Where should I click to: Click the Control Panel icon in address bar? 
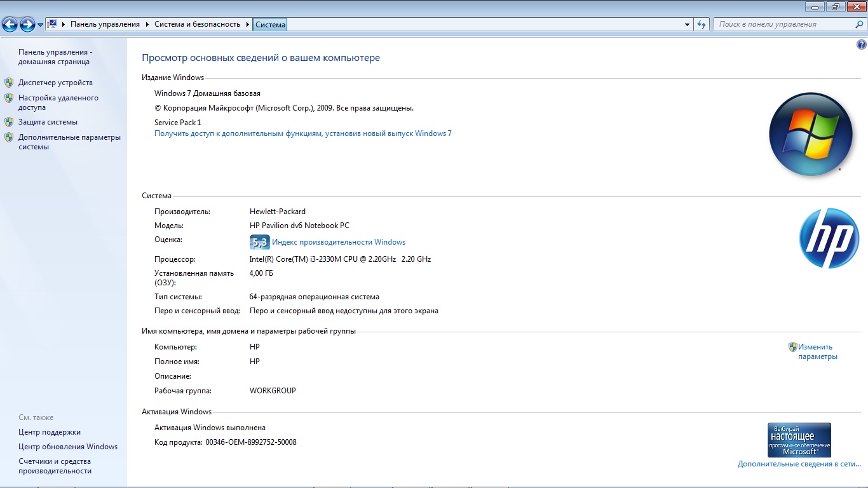(53, 24)
